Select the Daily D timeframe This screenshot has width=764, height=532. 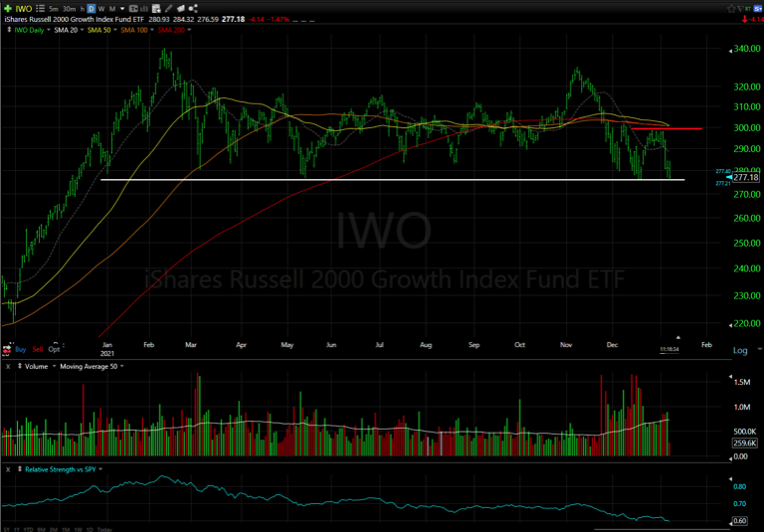click(92, 9)
